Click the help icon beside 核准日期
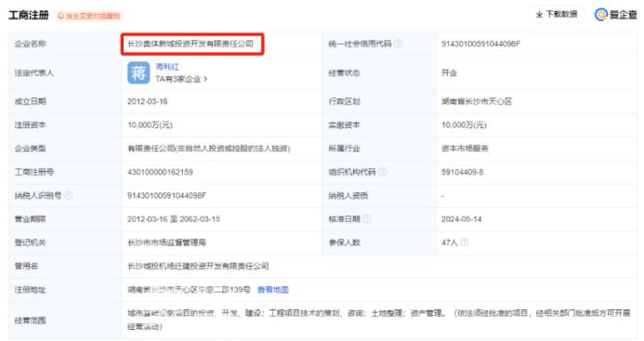Viewport: 644px width, 341px height. pyautogui.click(x=367, y=219)
